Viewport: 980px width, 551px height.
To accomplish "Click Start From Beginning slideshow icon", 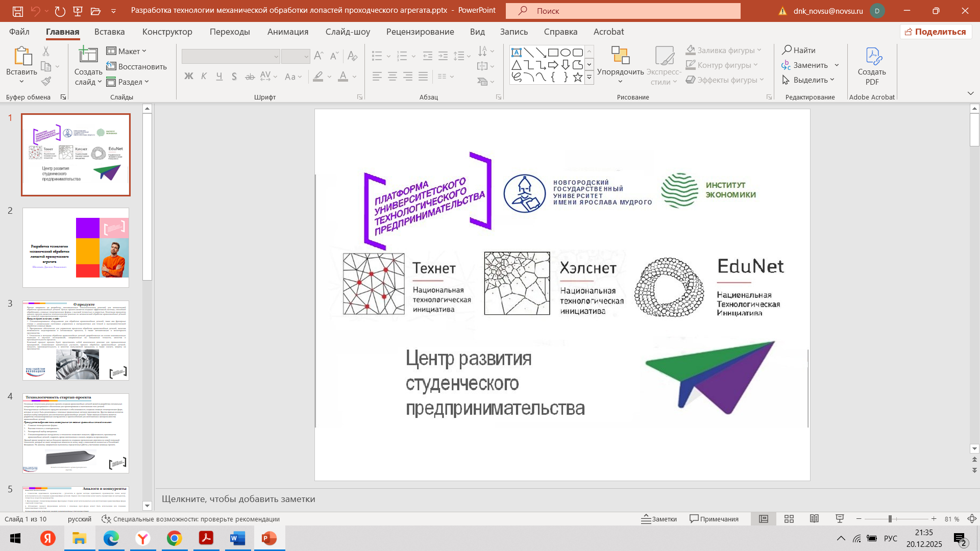I will click(x=78, y=11).
